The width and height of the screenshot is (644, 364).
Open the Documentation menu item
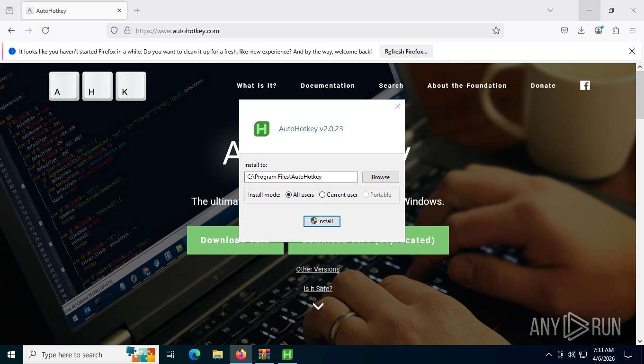click(328, 86)
